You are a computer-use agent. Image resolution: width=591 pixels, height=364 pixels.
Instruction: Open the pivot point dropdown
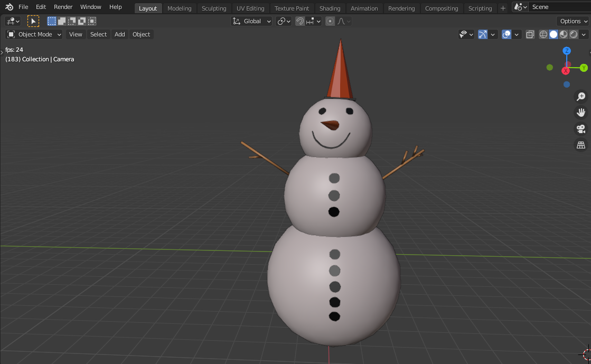(284, 21)
